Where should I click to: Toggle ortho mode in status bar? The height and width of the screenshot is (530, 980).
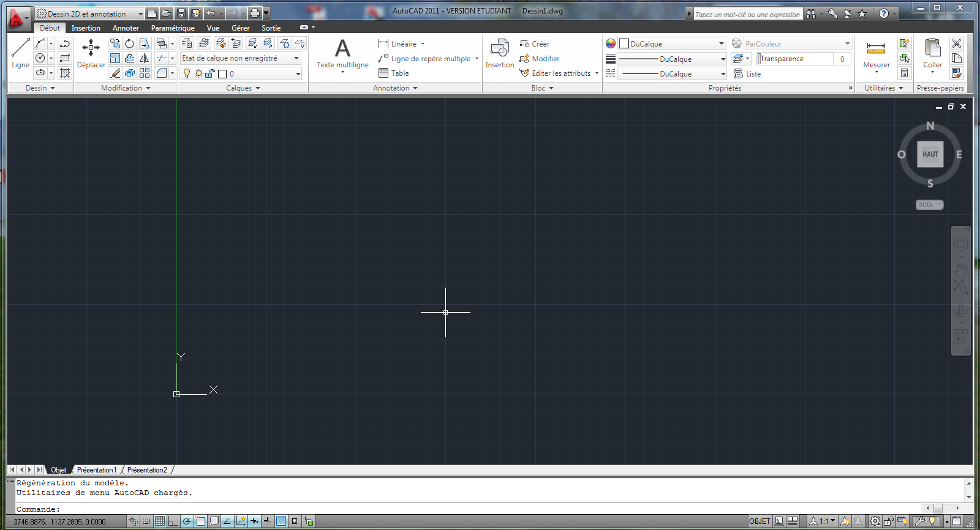(x=173, y=521)
